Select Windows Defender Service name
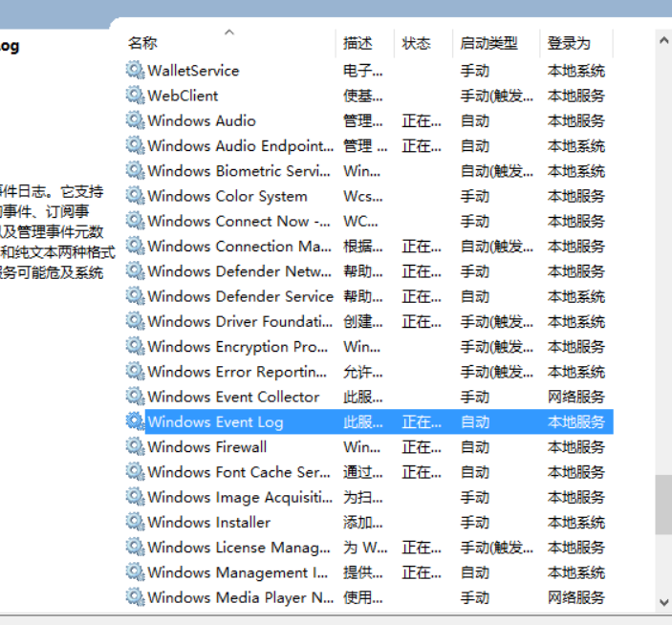 click(x=241, y=296)
